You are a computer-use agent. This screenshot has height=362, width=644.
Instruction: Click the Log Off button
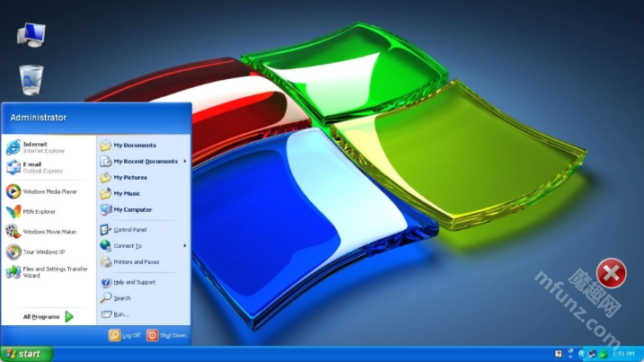[x=125, y=335]
